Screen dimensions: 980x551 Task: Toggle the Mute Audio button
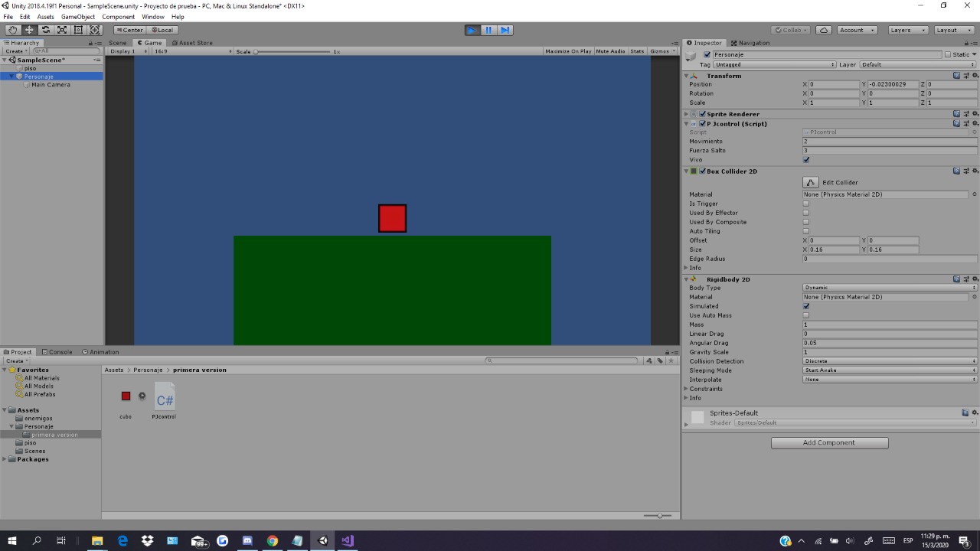pyautogui.click(x=610, y=51)
